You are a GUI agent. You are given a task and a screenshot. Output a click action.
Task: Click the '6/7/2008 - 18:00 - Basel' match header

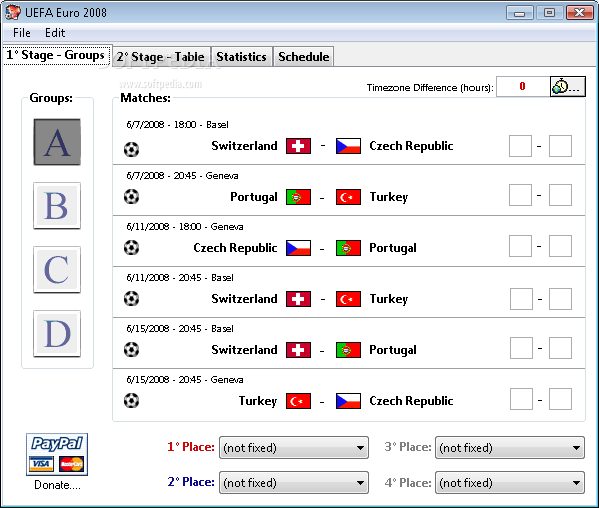coord(177,125)
